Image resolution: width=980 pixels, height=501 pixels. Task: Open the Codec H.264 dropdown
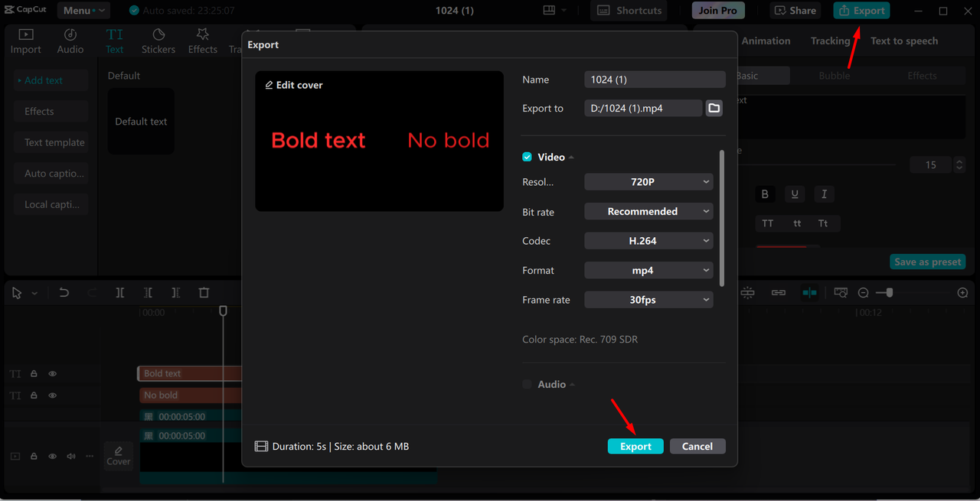click(x=648, y=240)
